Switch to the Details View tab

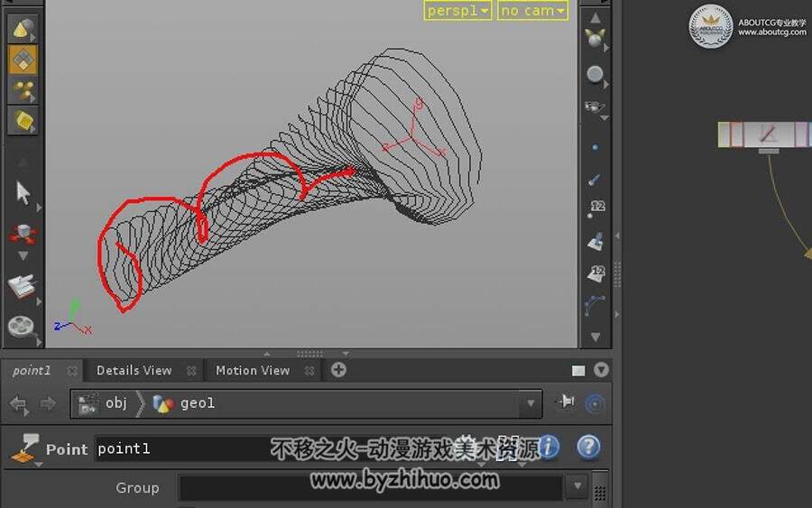[x=134, y=370]
